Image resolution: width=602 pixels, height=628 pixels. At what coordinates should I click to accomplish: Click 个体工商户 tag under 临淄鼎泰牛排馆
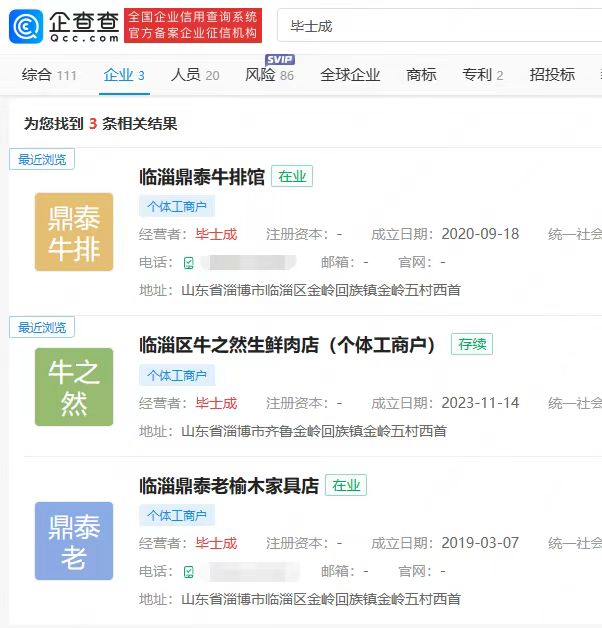click(177, 206)
